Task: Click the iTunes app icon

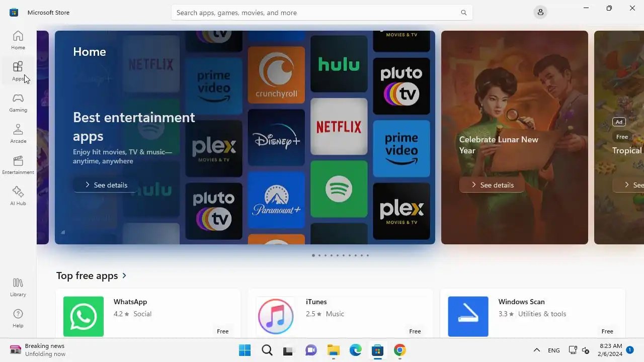Action: 276,316
